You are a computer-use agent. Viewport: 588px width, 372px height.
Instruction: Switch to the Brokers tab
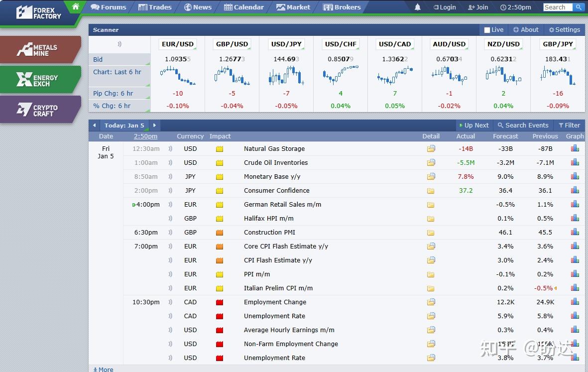342,7
